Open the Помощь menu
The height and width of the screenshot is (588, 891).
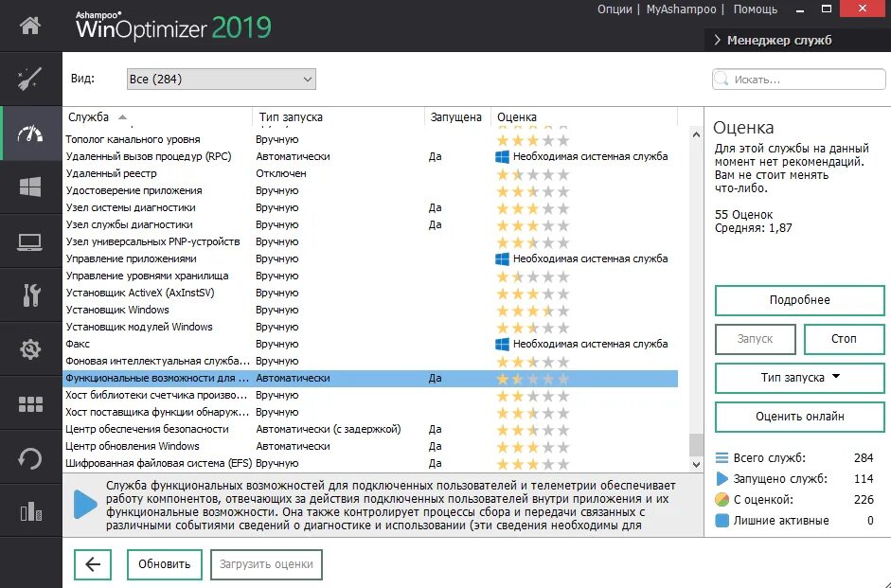pos(756,9)
